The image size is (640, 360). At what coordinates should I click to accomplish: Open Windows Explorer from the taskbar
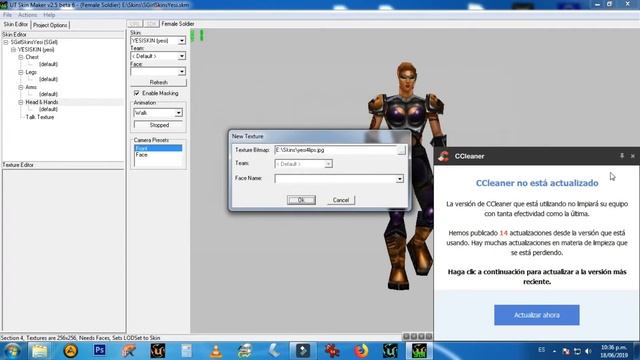click(x=40, y=351)
